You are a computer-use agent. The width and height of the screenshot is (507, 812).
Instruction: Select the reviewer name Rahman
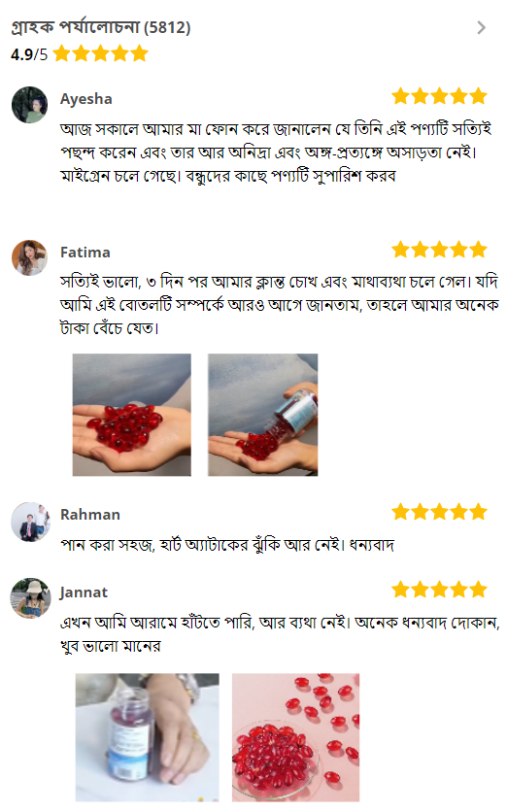pyautogui.click(x=90, y=514)
